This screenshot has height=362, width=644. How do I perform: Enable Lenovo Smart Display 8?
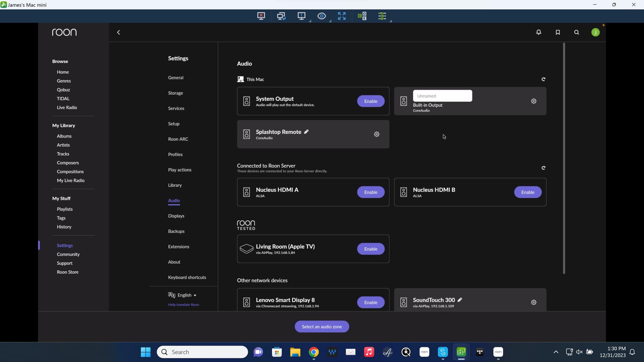click(x=371, y=302)
